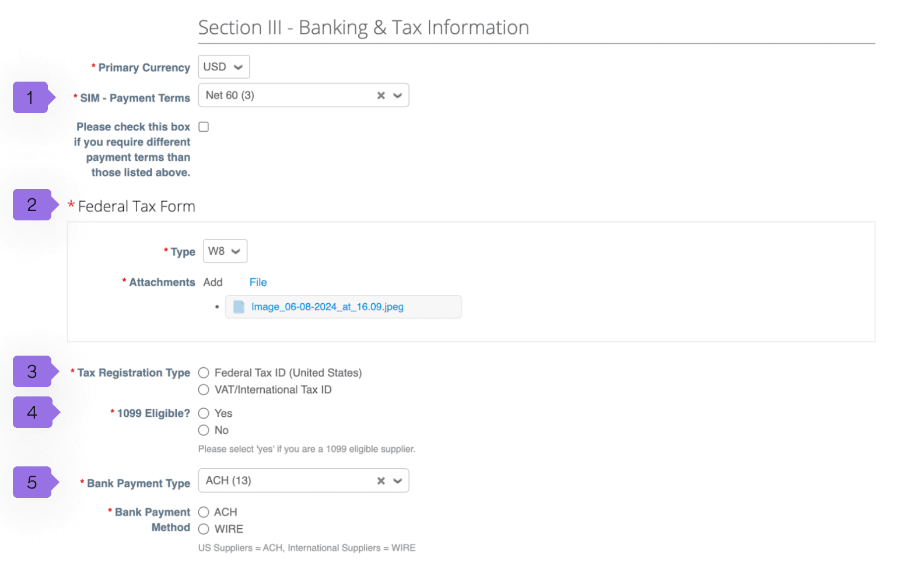
Task: Select ACH as Bank Payment Method
Action: pos(204,512)
